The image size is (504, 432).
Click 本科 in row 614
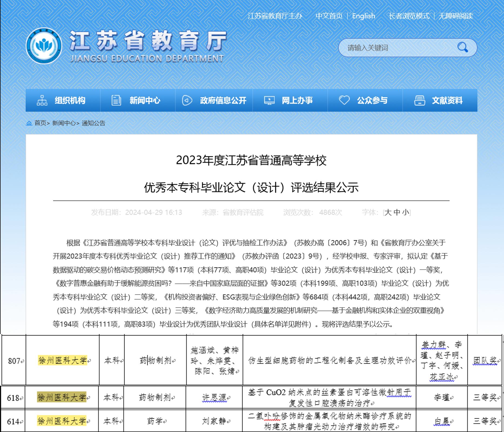(112, 421)
